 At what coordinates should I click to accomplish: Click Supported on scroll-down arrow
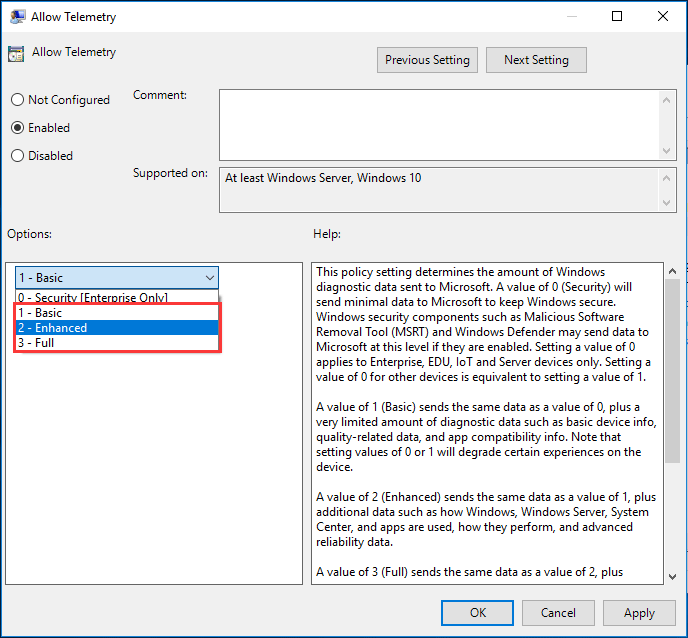pyautogui.click(x=666, y=203)
